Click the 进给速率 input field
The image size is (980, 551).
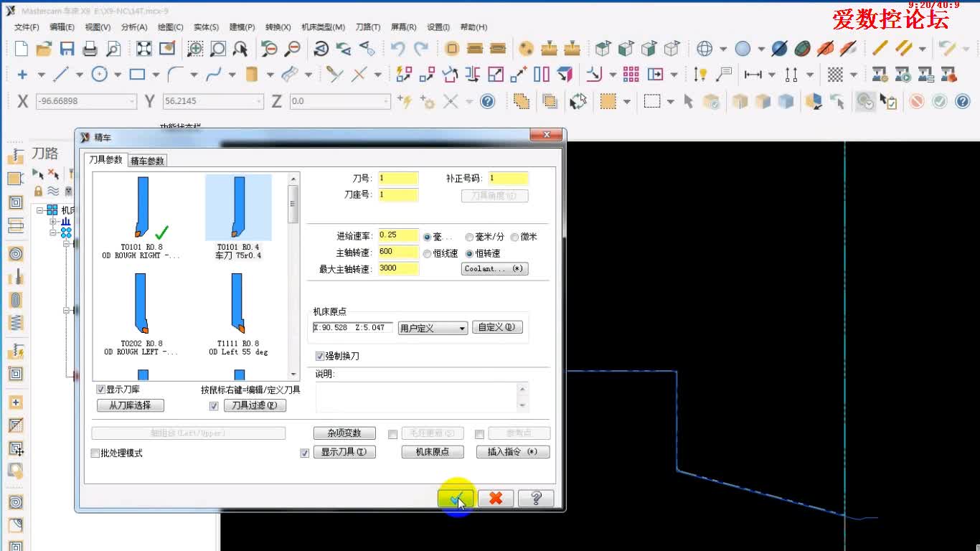pyautogui.click(x=398, y=235)
